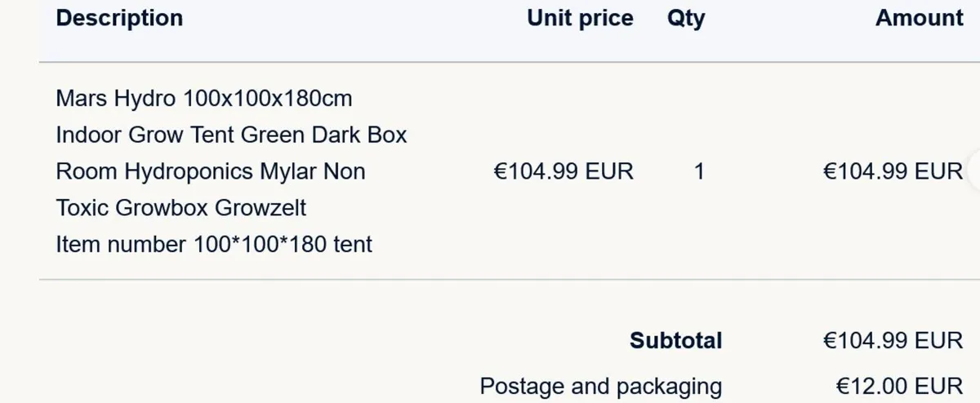
Task: Click the Room Hydroponics Mylar Non text
Action: (x=210, y=171)
